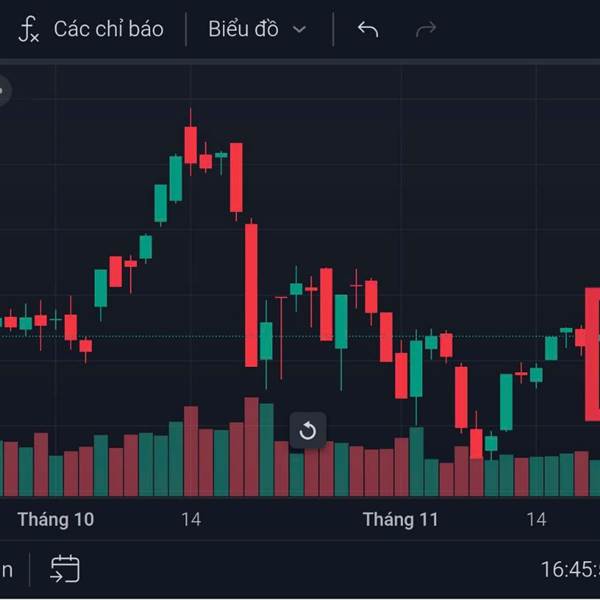Open the go-to-date calendar icon
The width and height of the screenshot is (600, 600).
point(65,569)
